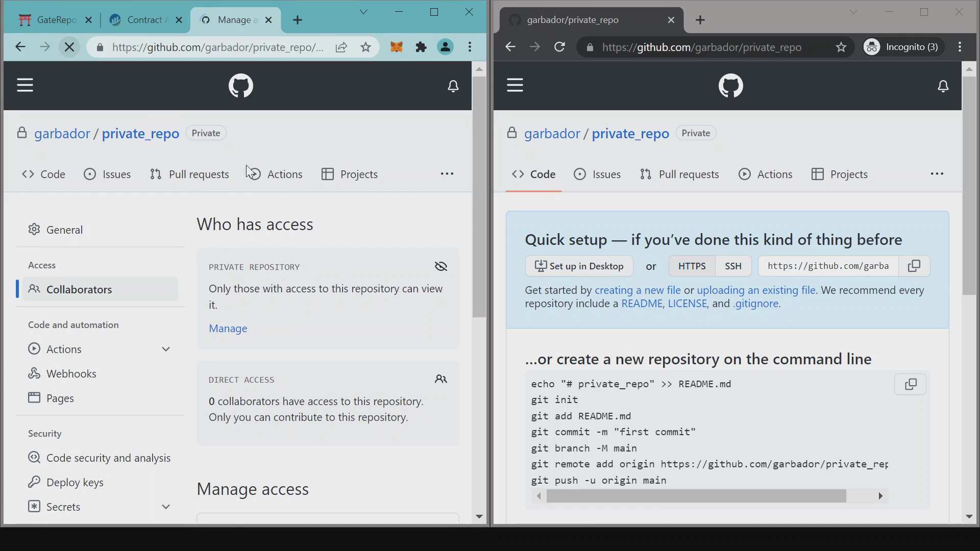The width and height of the screenshot is (980, 551).
Task: Open Pull requests tab in Incognito window
Action: pyautogui.click(x=679, y=174)
